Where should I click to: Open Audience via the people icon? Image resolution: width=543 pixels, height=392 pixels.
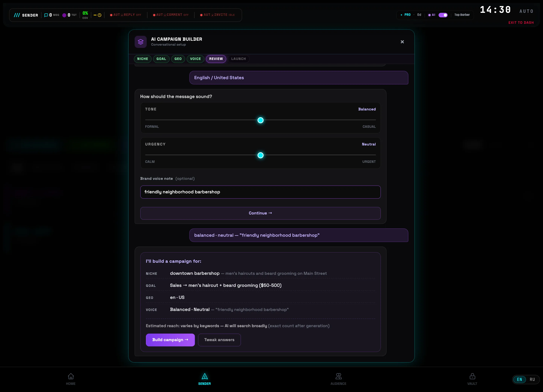tap(338, 376)
